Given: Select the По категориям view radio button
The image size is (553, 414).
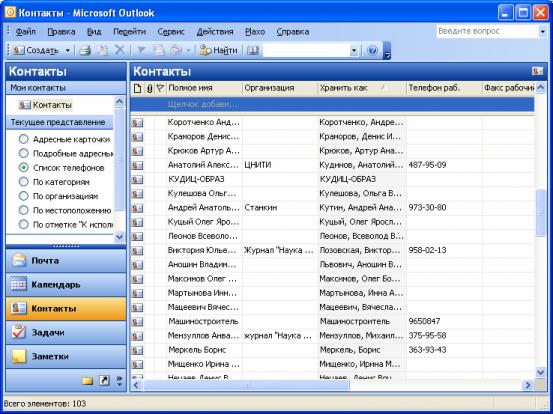Looking at the screenshot, I should (x=23, y=182).
